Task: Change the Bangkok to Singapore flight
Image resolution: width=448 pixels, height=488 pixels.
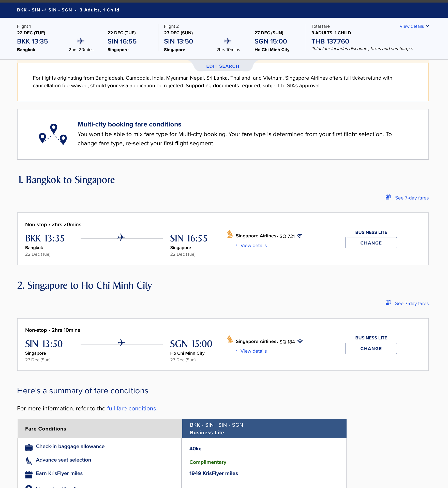Action: (371, 243)
